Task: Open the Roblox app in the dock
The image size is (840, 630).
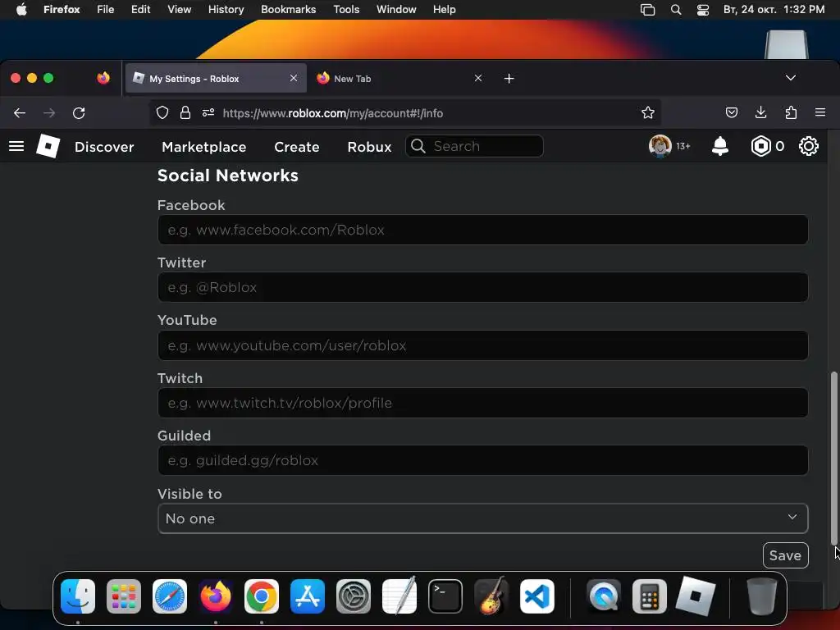Action: coord(696,596)
